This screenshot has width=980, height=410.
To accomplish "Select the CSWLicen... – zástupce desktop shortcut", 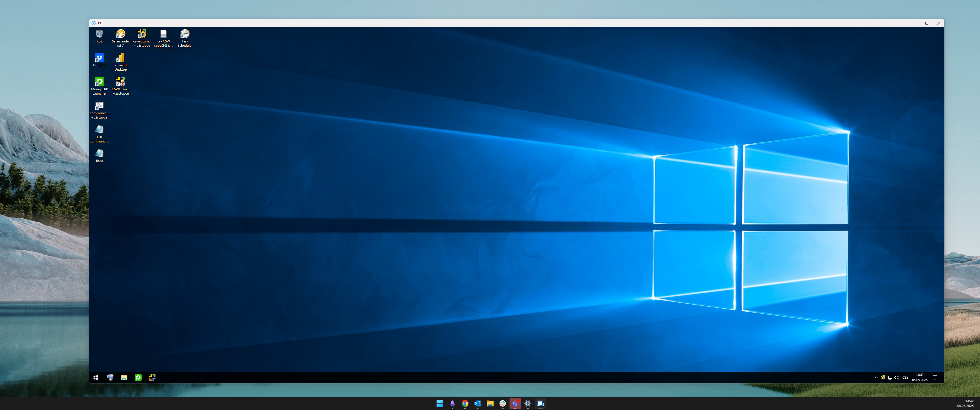I will (x=121, y=86).
